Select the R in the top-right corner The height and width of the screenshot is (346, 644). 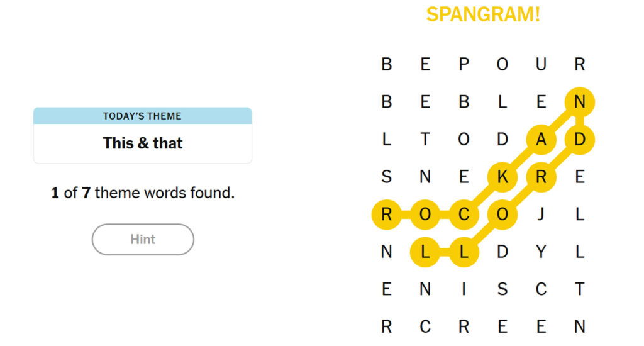click(x=579, y=64)
